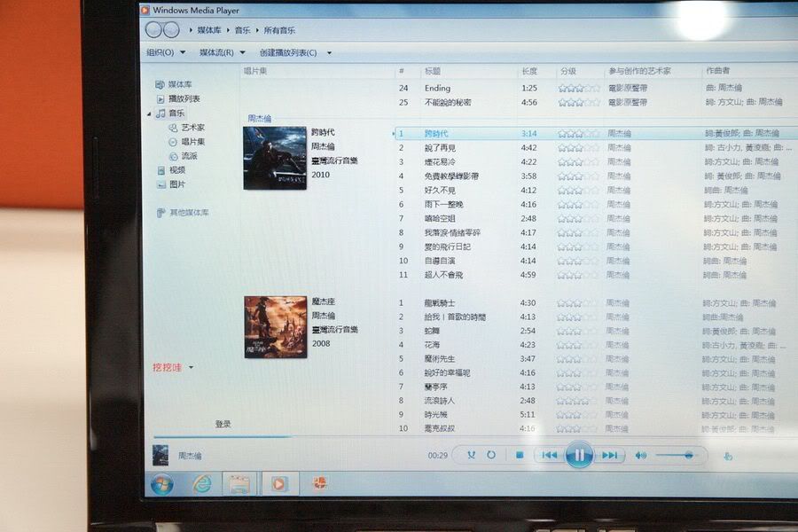Click 媒体库 in the breadcrumb
Viewport: 798px width, 532px height.
[x=209, y=30]
